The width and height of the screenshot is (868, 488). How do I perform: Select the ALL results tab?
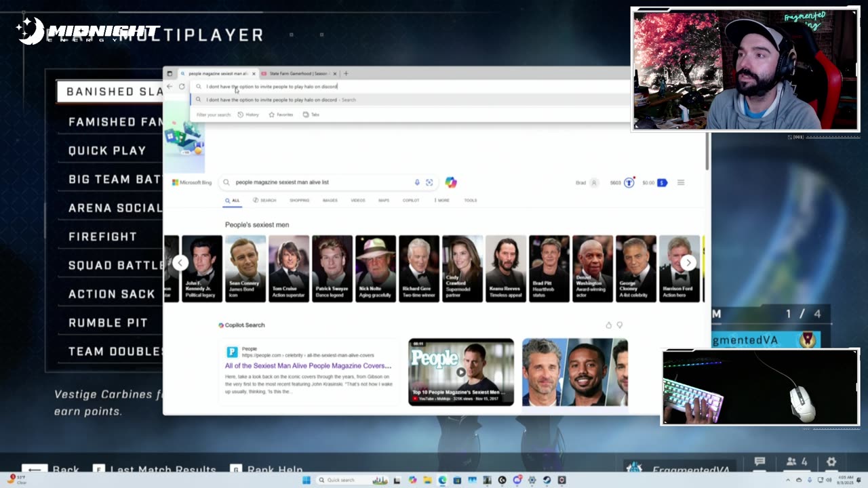click(233, 201)
